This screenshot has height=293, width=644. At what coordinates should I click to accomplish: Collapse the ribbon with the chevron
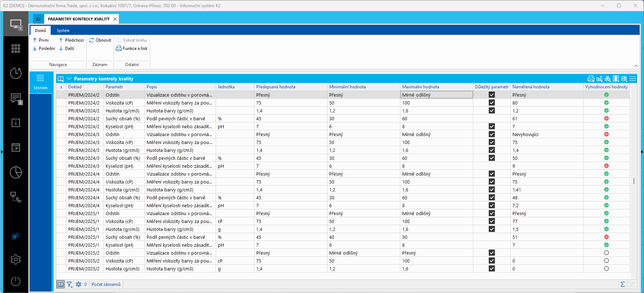[636, 66]
